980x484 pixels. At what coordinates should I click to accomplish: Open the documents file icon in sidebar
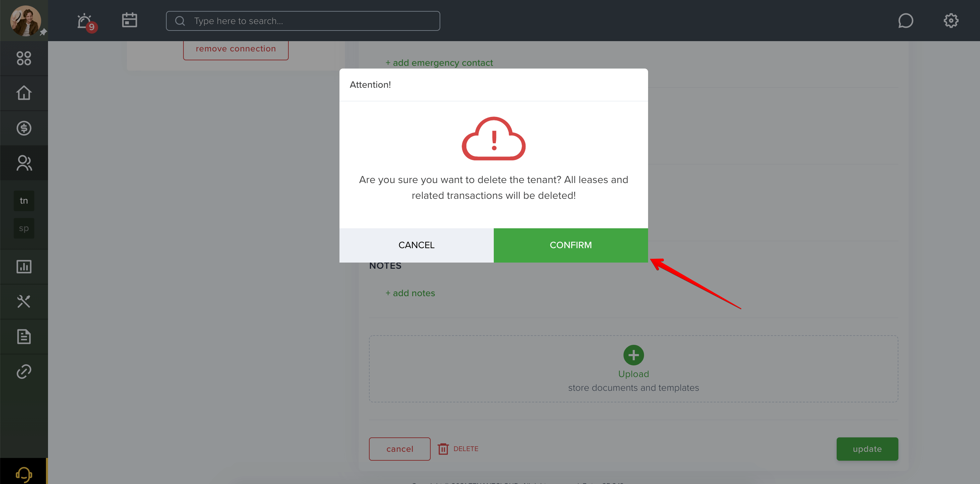pyautogui.click(x=24, y=337)
